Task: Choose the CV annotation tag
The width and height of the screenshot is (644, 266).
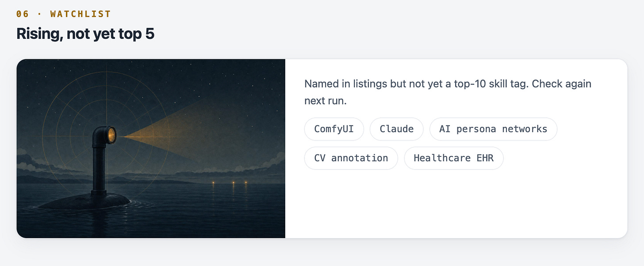Action: coord(351,158)
